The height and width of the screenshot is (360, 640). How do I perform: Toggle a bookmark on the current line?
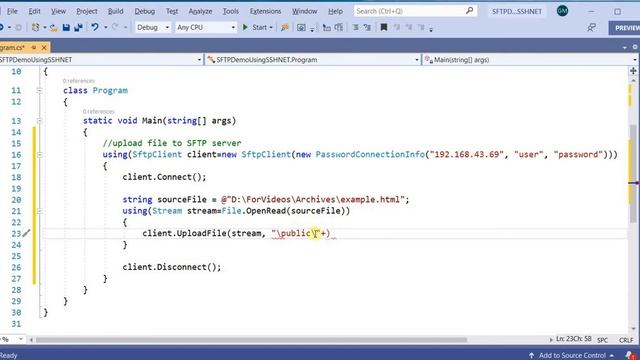coord(384,27)
